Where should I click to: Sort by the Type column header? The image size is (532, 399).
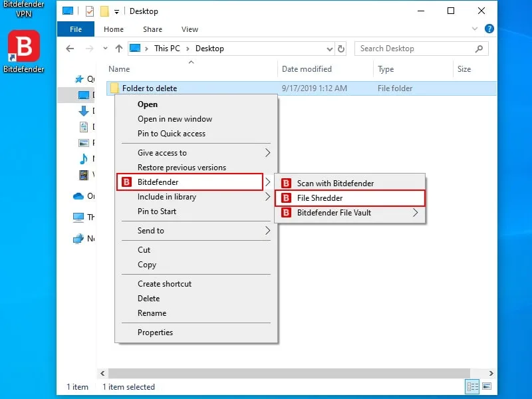tap(386, 69)
